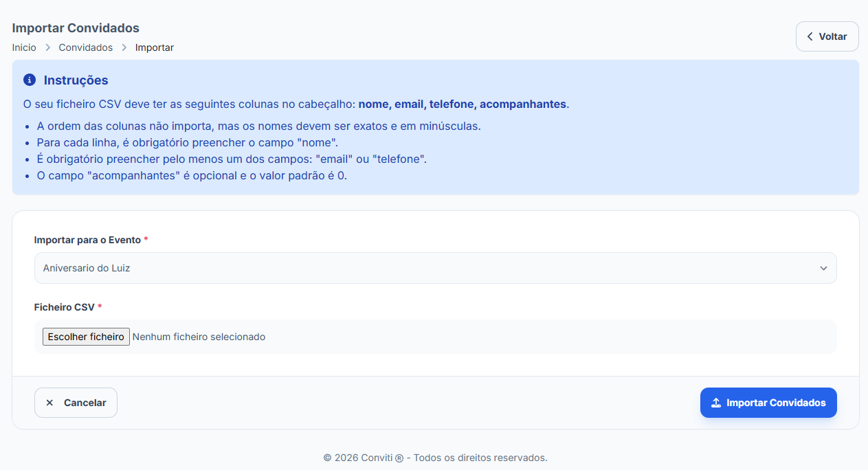Click the breadcrumb chevron after Inicio
The width and height of the screenshot is (868, 470).
click(x=47, y=47)
